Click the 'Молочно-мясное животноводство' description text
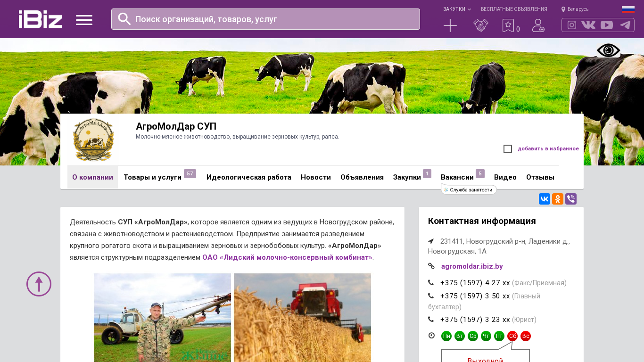Screen dimensions: 644x362 click(x=238, y=137)
